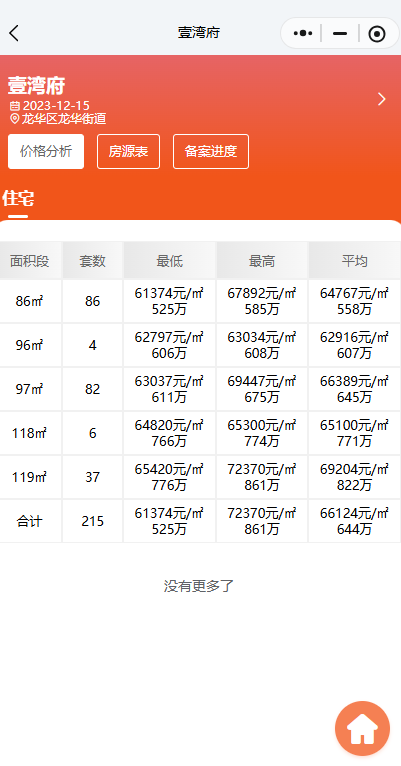Click the 65100元/㎡ average price cell
This screenshot has width=401, height=766.
355,433
